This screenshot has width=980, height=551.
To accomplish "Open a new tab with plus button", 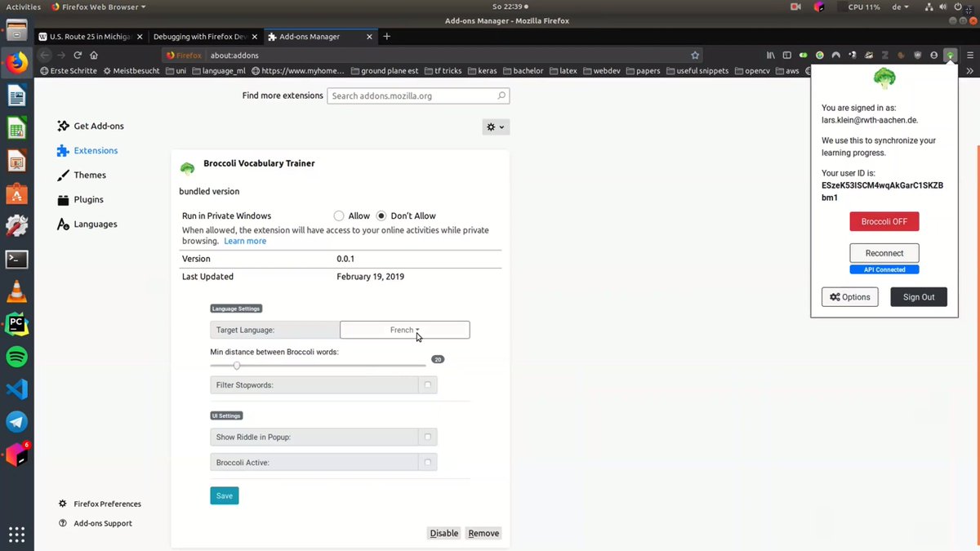I will tap(387, 37).
